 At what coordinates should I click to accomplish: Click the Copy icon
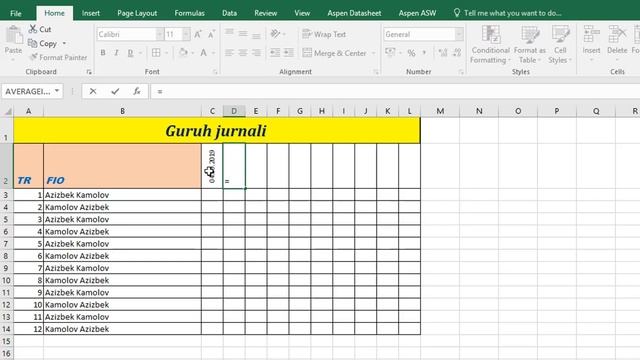click(x=32, y=43)
